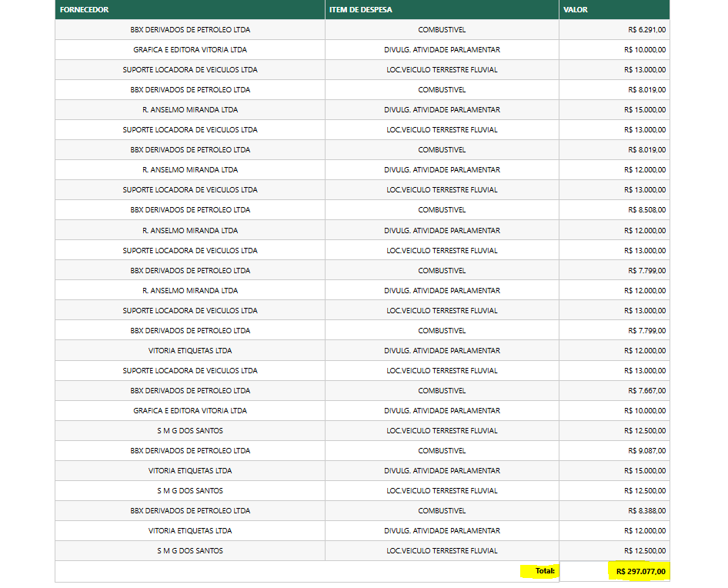
Task: Click the R$ 7.667,00 value cell
Action: [646, 391]
